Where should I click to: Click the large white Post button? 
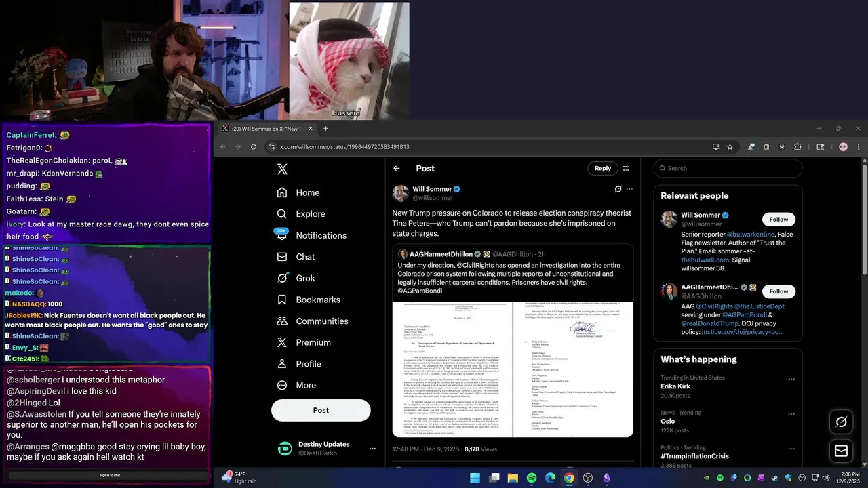(x=321, y=410)
